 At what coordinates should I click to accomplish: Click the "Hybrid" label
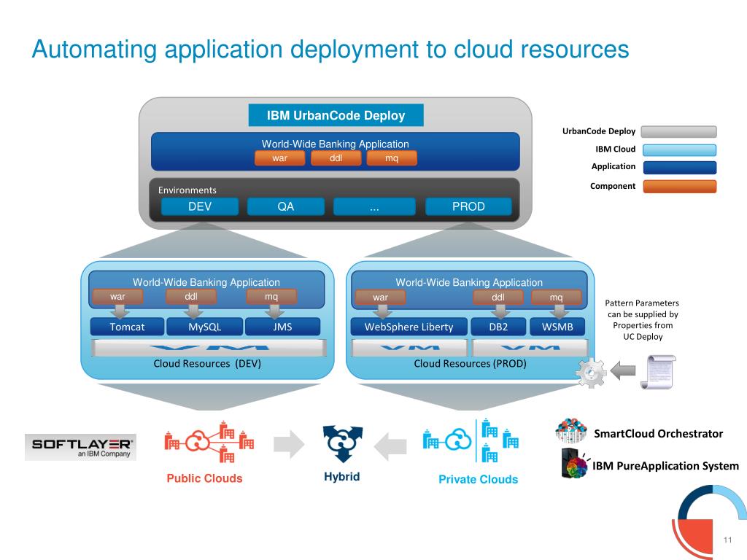342,477
